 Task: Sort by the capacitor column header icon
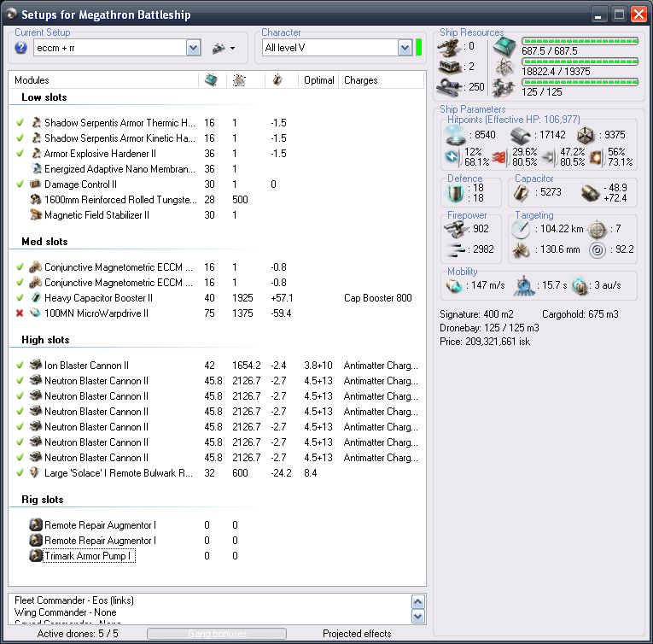point(277,79)
